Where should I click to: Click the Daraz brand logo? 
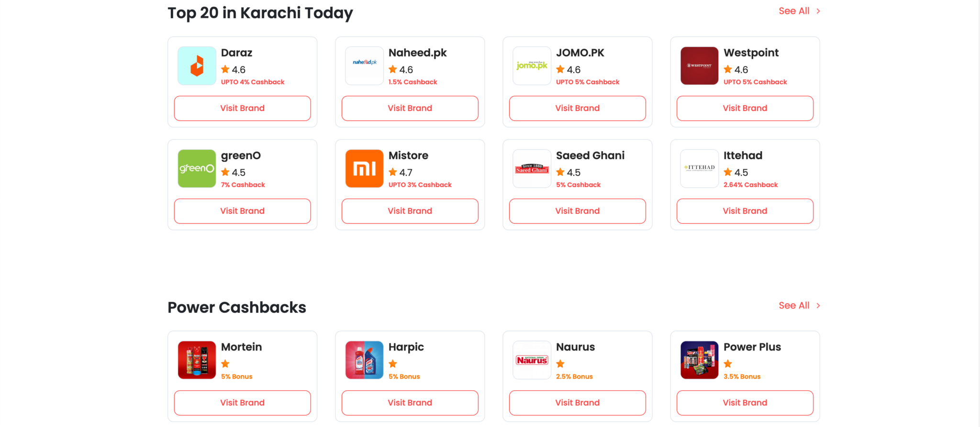(x=197, y=66)
